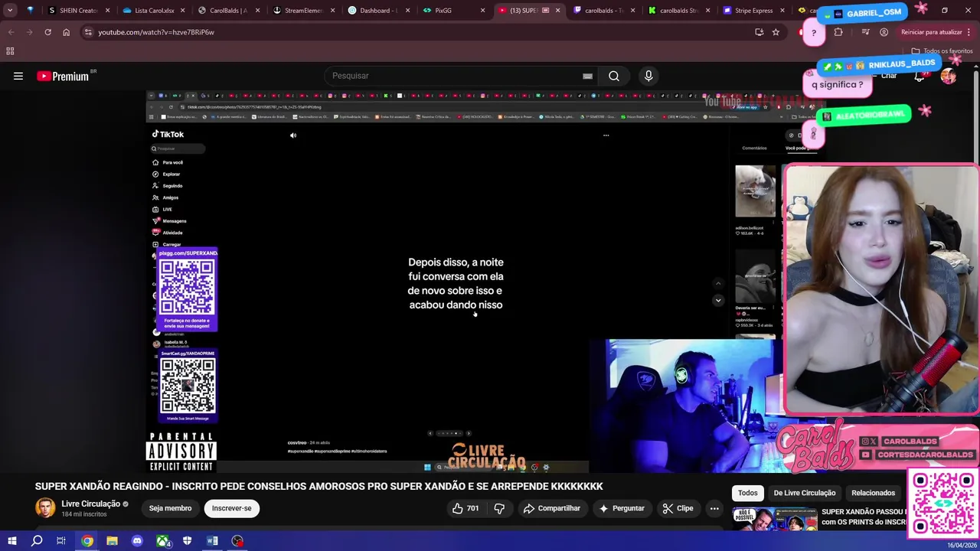Open Windows taskbar search
Screen dimensions: 980x551
click(x=37, y=541)
